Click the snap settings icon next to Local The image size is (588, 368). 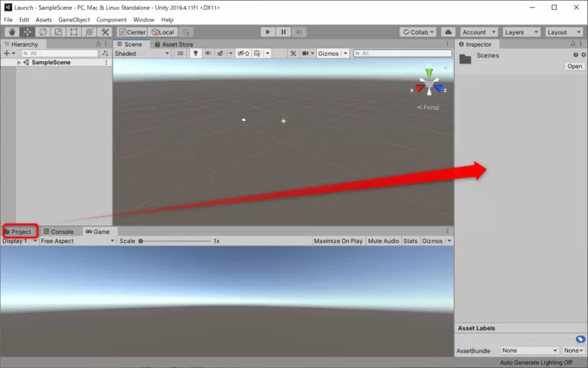[x=186, y=32]
